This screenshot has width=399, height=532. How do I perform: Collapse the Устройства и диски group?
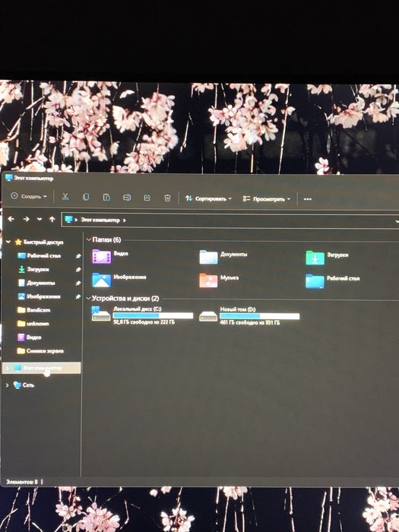coord(89,298)
